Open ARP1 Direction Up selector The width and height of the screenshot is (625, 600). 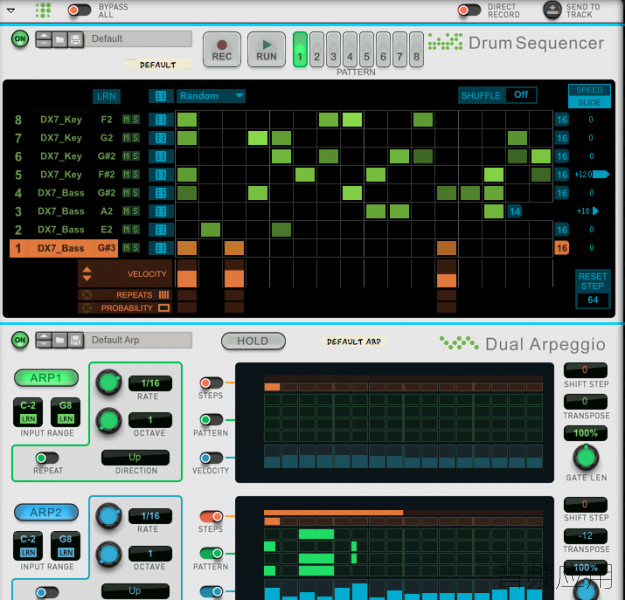pos(135,457)
